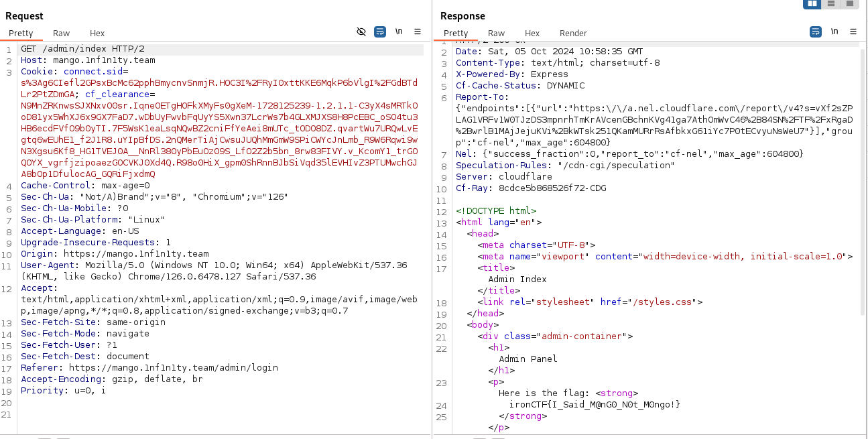Show non-printable \n characters in Request
The height and width of the screenshot is (439, 868).
(x=399, y=32)
